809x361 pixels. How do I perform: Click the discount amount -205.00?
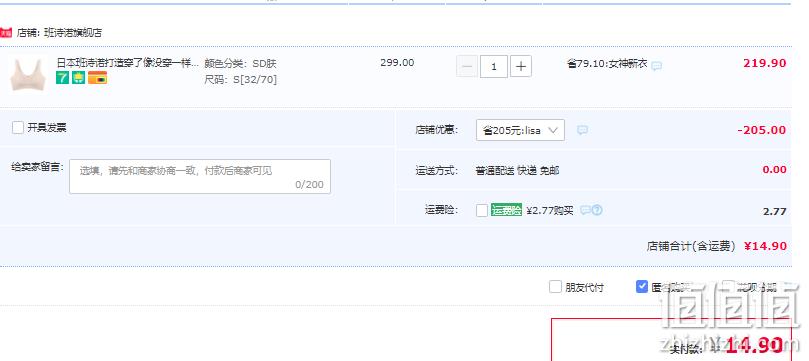click(762, 130)
